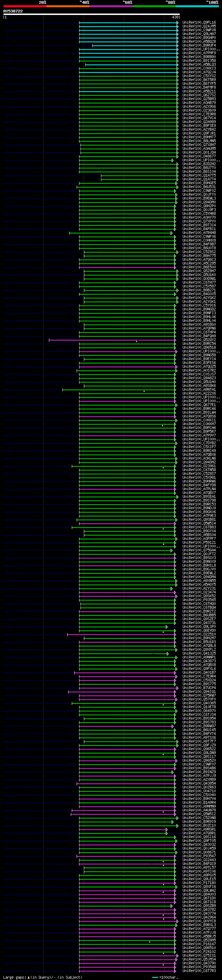222x980 pixels.
Task: Open the UniRef100_B9RUF4 hit label
Action: (199, 45)
